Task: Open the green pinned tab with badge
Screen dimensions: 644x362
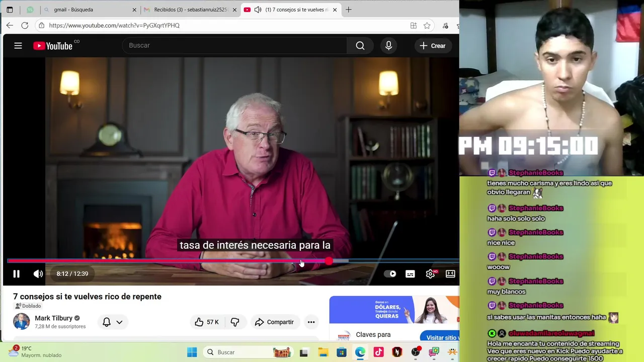Action: [x=30, y=10]
